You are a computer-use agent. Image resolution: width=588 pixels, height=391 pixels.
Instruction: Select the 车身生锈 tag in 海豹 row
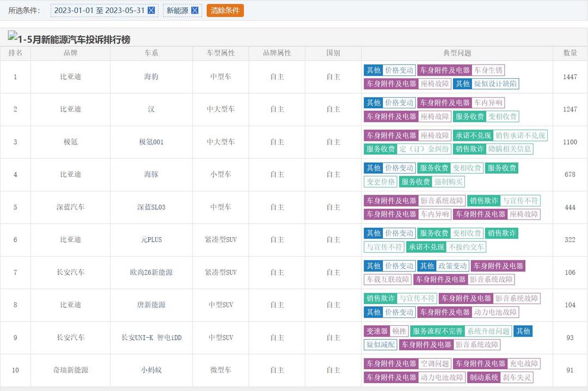488,70
